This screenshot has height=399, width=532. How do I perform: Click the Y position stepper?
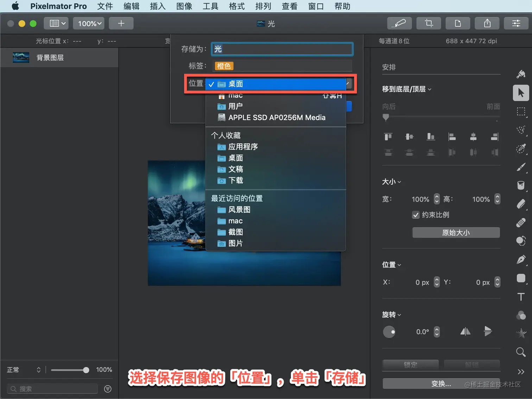pos(497,282)
